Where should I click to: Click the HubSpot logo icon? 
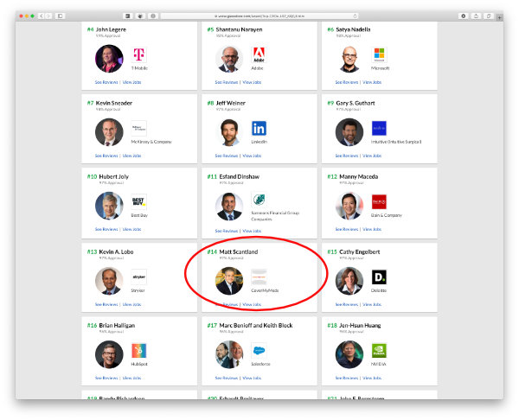point(138,351)
